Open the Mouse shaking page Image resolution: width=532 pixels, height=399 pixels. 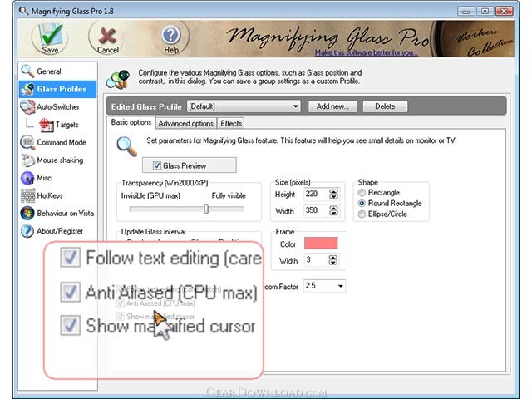click(x=60, y=160)
